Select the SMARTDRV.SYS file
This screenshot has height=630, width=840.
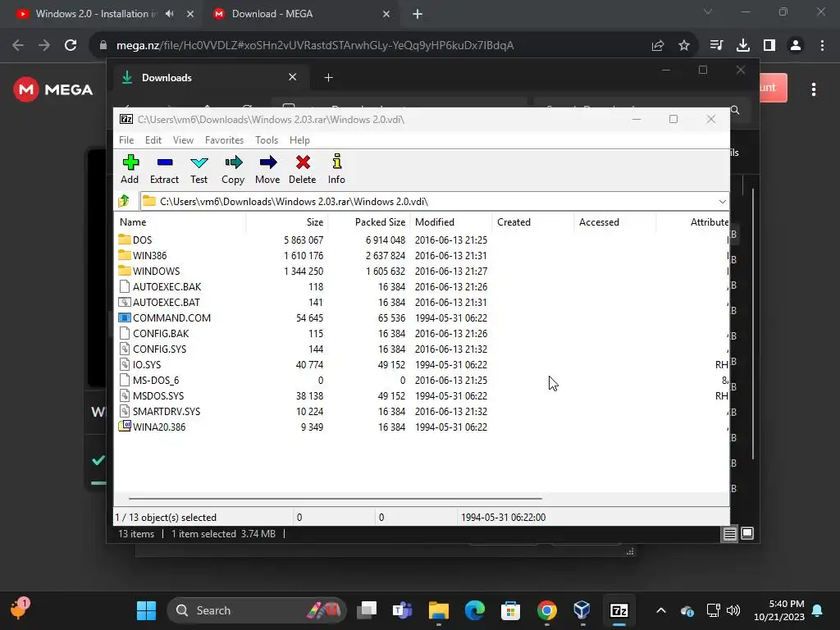click(166, 411)
